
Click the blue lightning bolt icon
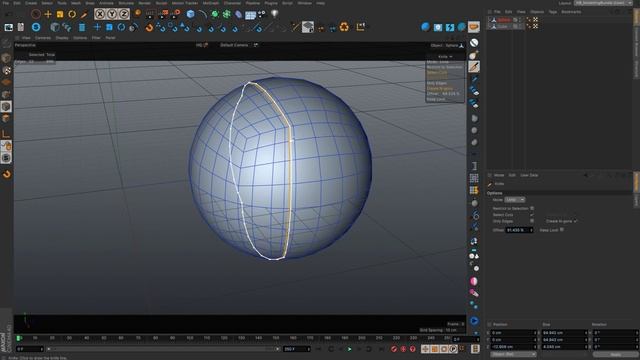[x=449, y=27]
